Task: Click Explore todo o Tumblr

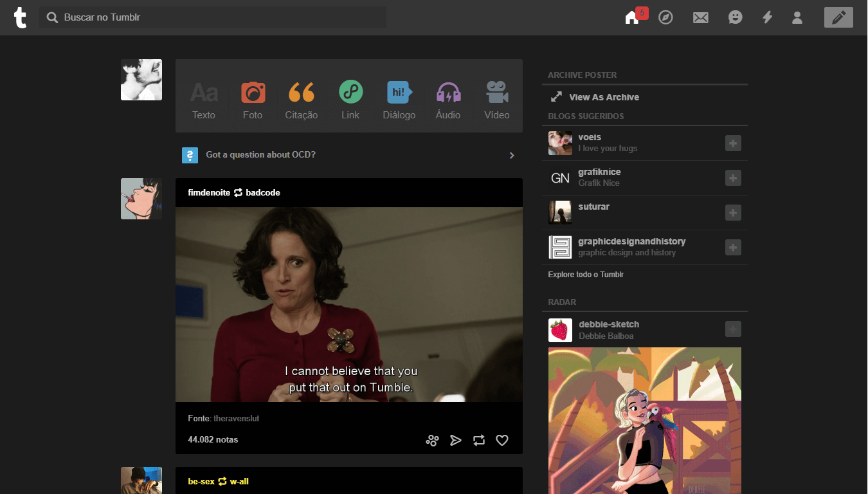Action: [586, 275]
